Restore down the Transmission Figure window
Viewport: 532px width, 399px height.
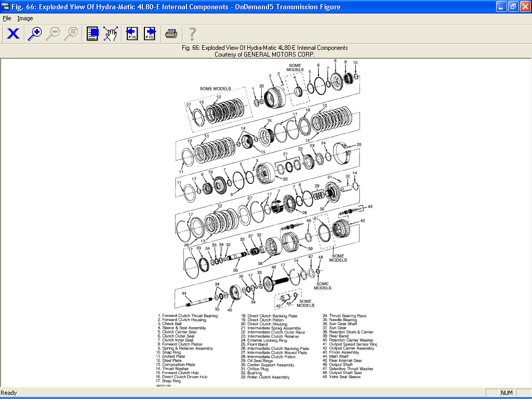click(x=513, y=6)
